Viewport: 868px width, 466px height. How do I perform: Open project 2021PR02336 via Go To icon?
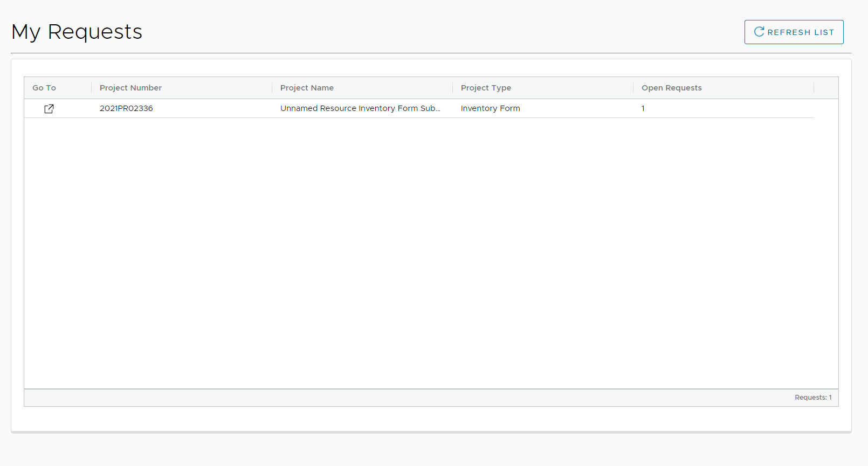[x=49, y=109]
